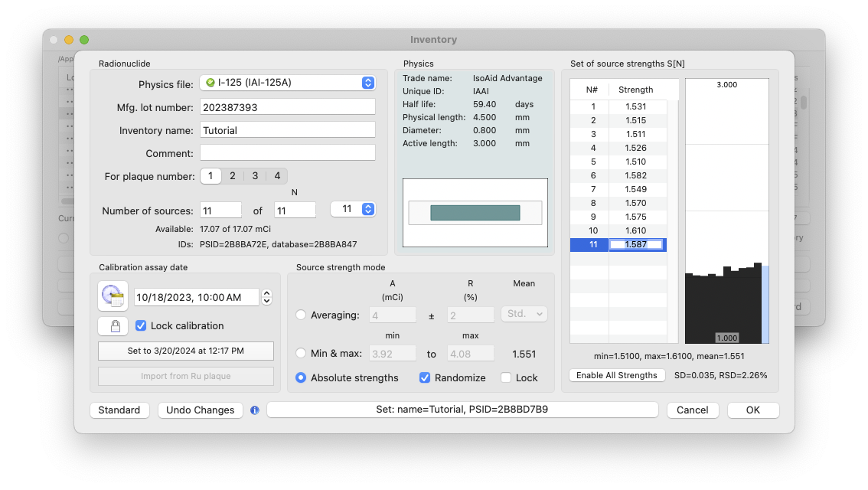Click the calibration date stepper arrows
The height and width of the screenshot is (490, 868).
267,297
